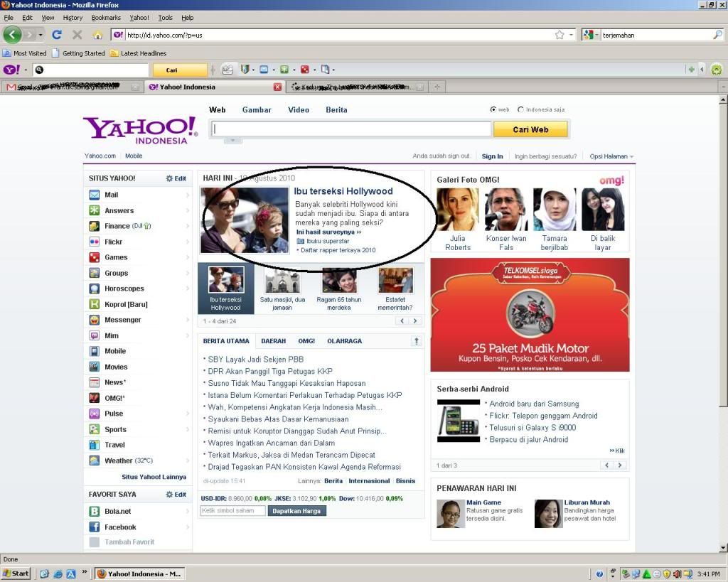Image resolution: width=728 pixels, height=582 pixels.
Task: Open the Travel suitcase icon
Action: [95, 445]
